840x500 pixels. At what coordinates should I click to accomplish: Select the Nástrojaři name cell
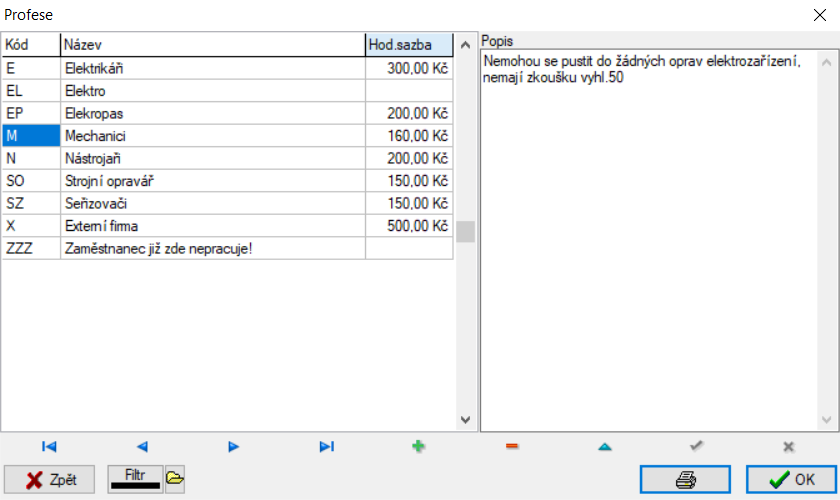213,158
